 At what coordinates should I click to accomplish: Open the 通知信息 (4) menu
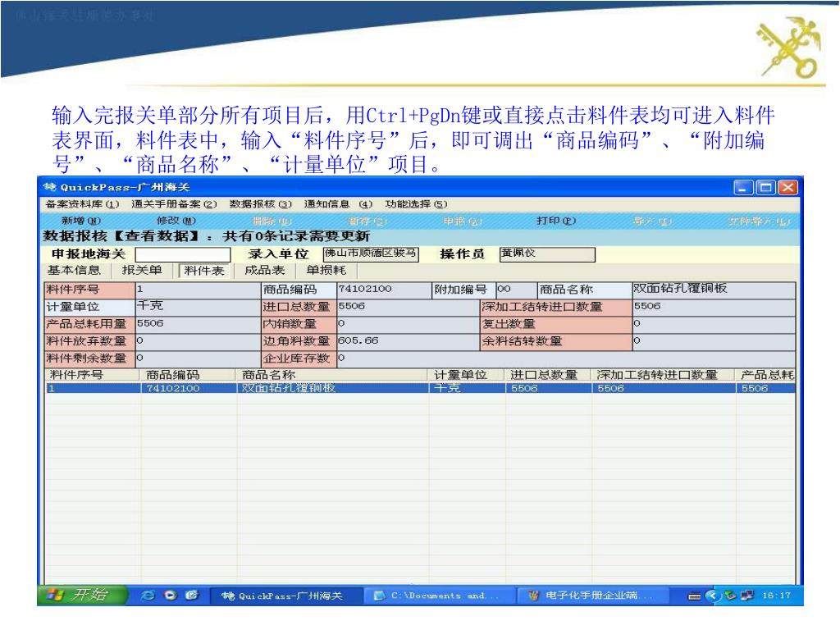(338, 204)
